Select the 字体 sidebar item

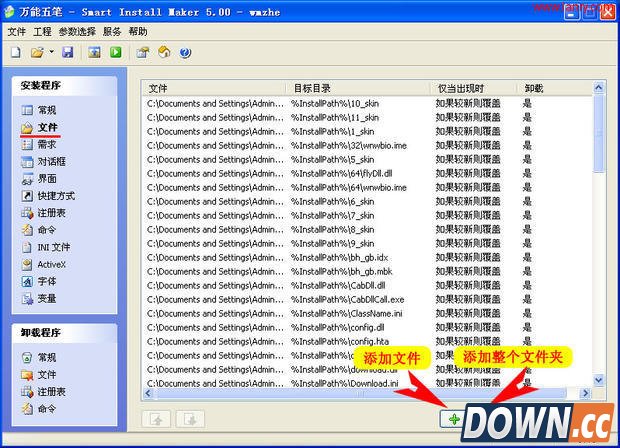click(x=39, y=281)
